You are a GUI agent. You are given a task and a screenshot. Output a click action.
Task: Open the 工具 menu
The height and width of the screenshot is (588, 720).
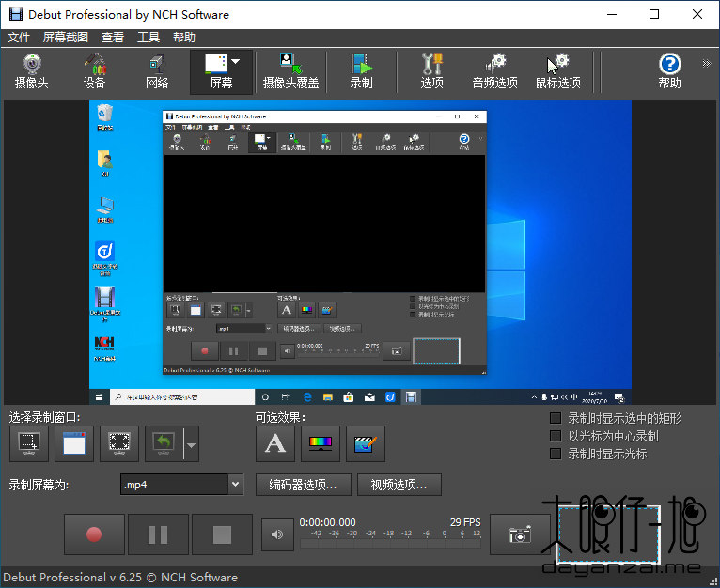click(149, 38)
